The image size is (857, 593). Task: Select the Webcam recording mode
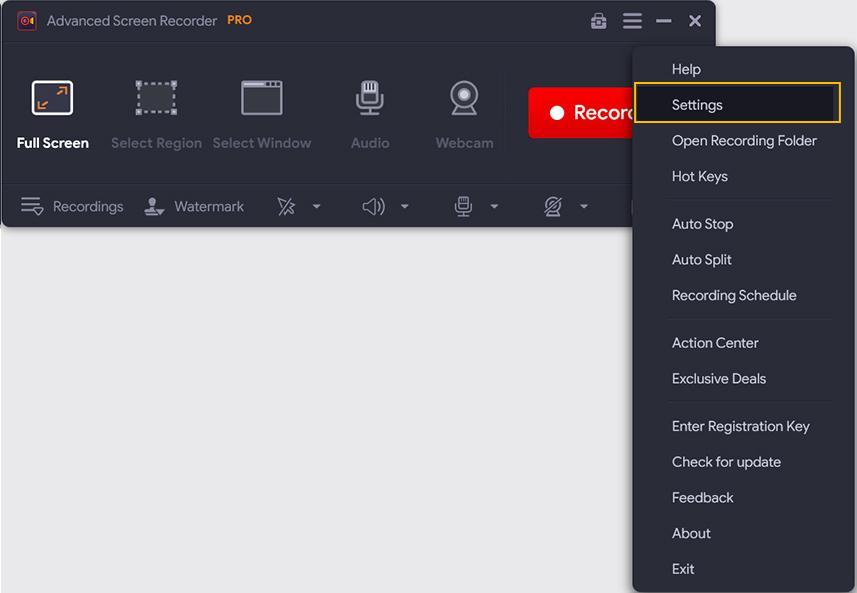(464, 115)
